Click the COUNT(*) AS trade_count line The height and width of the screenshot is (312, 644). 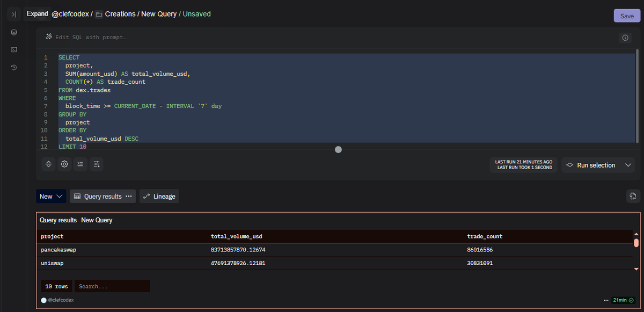click(105, 82)
